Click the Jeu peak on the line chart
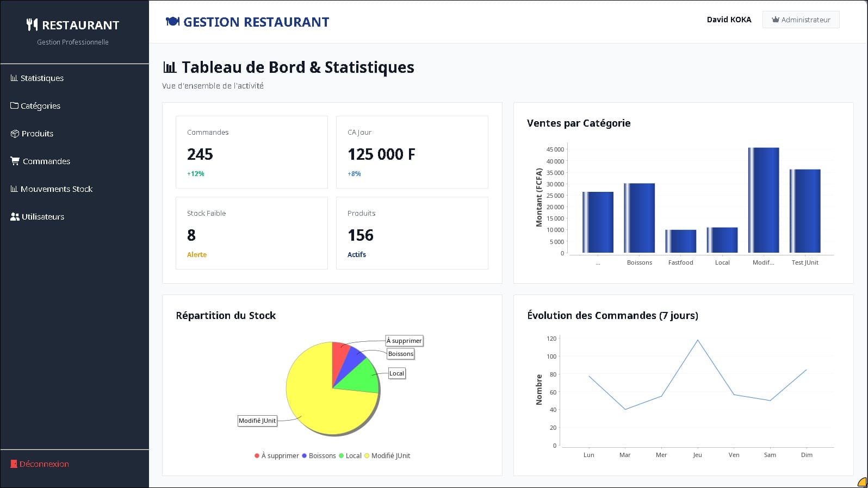 pos(697,340)
